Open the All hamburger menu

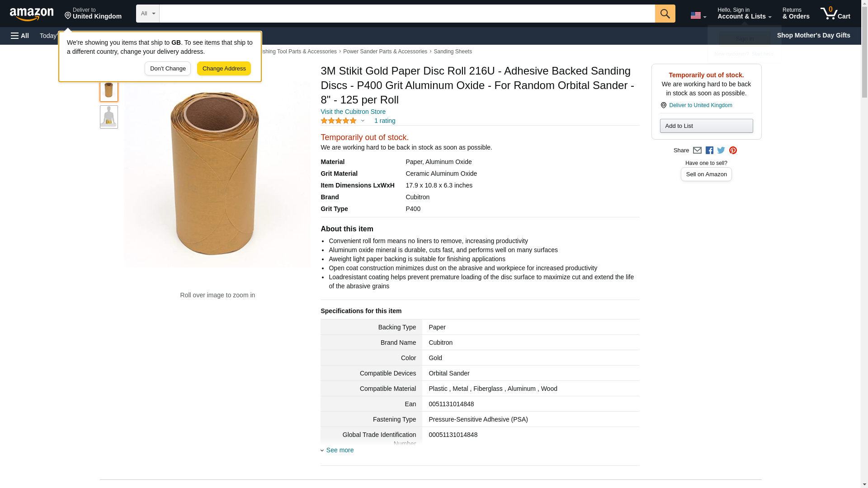(x=20, y=36)
